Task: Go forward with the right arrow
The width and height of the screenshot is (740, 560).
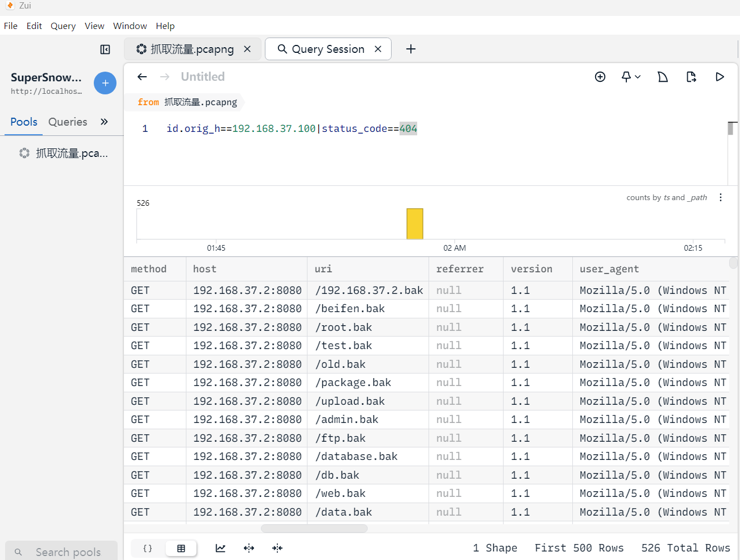Action: 165,77
